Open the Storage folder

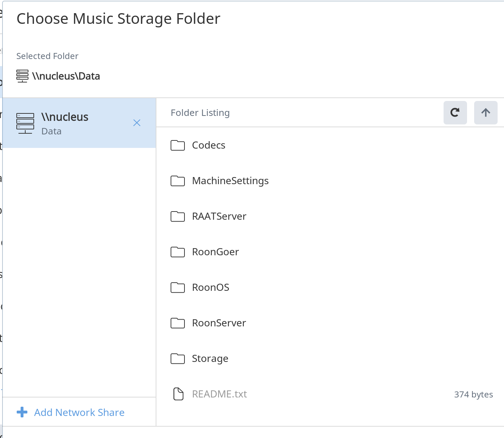(210, 359)
